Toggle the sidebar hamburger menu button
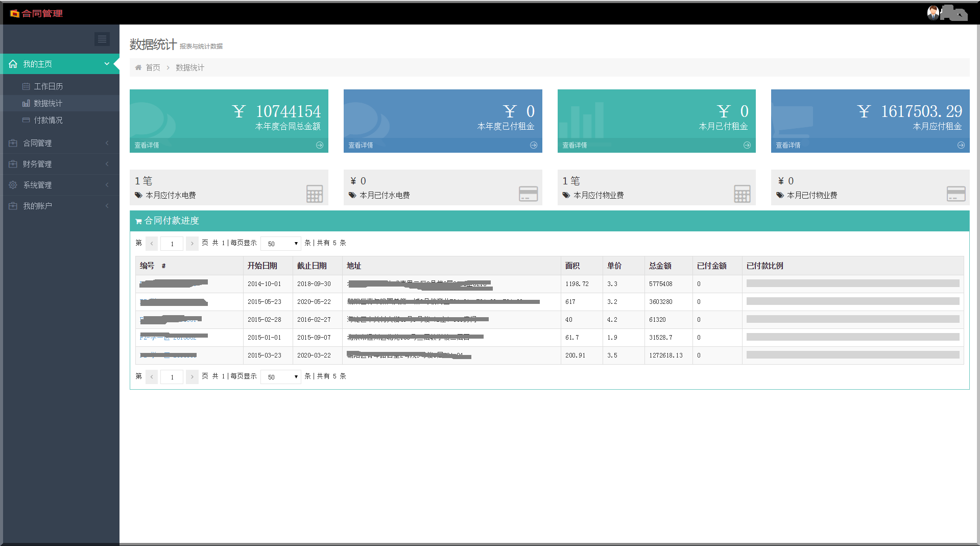 [x=102, y=39]
